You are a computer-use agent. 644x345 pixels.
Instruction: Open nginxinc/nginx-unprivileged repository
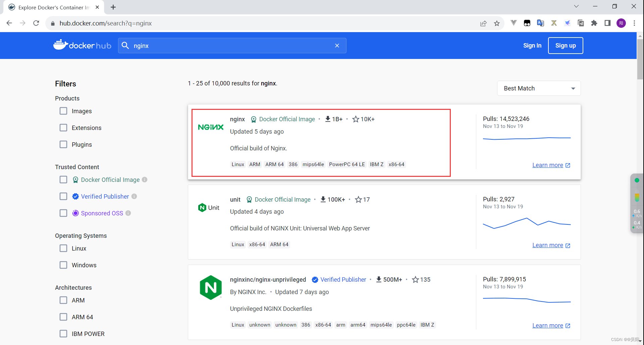click(x=268, y=280)
